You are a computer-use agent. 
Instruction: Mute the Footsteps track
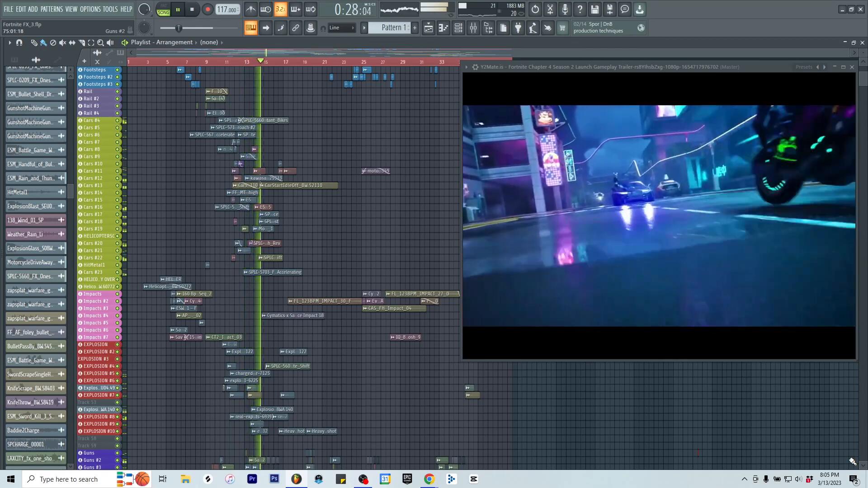pos(118,70)
